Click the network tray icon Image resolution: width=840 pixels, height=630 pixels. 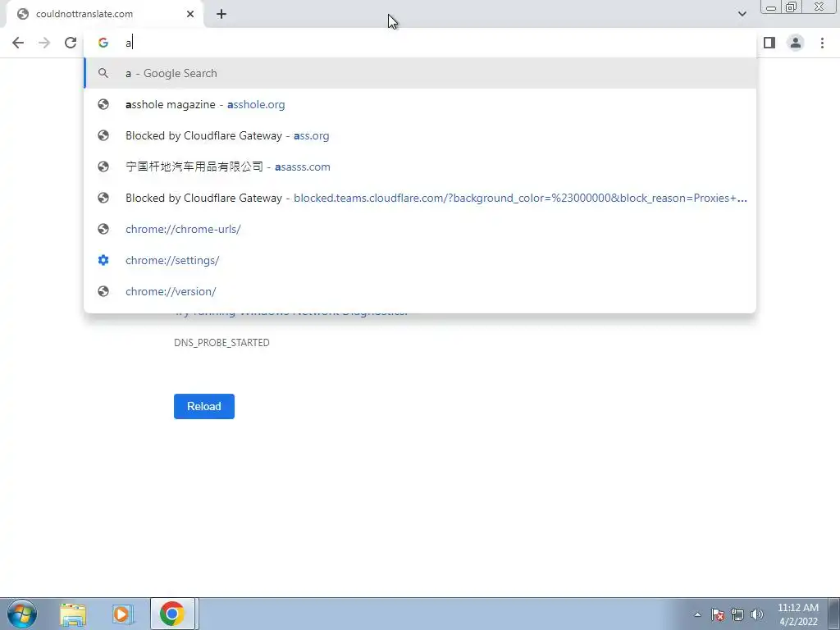[737, 614]
